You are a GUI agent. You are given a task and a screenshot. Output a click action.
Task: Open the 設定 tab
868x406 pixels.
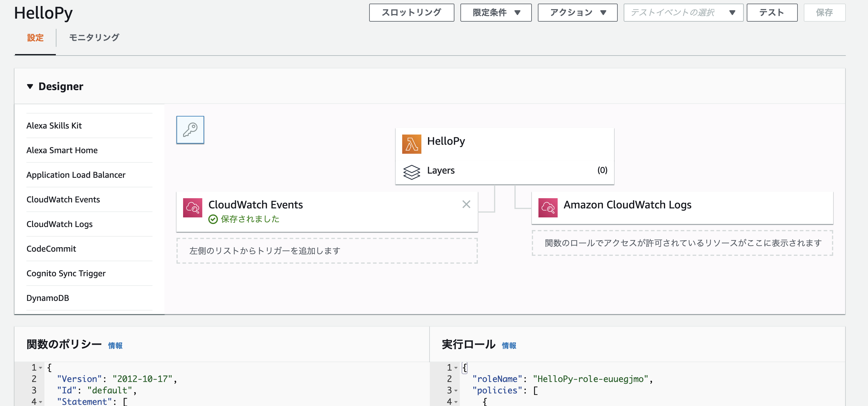tap(35, 38)
